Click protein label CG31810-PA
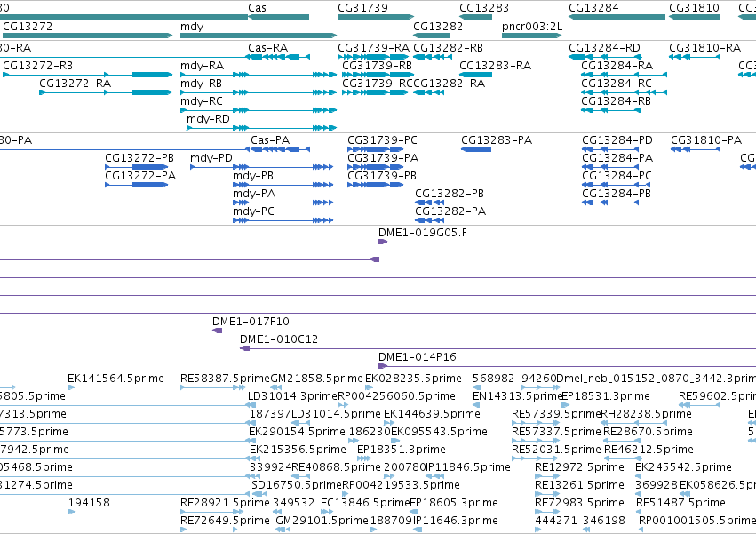This screenshot has width=756, height=534. click(x=706, y=140)
